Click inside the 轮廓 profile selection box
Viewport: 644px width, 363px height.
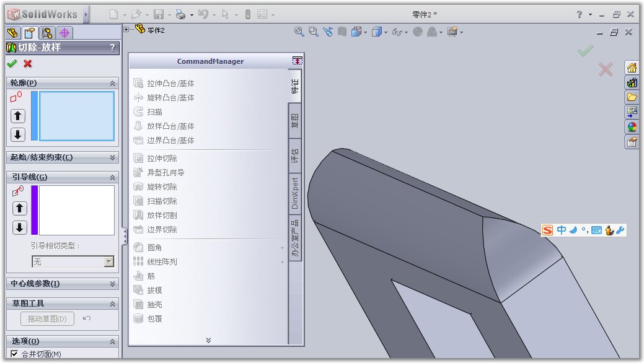point(76,116)
